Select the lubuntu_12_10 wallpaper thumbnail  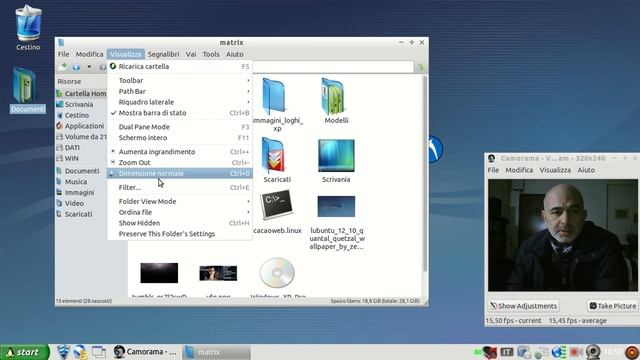coord(336,206)
